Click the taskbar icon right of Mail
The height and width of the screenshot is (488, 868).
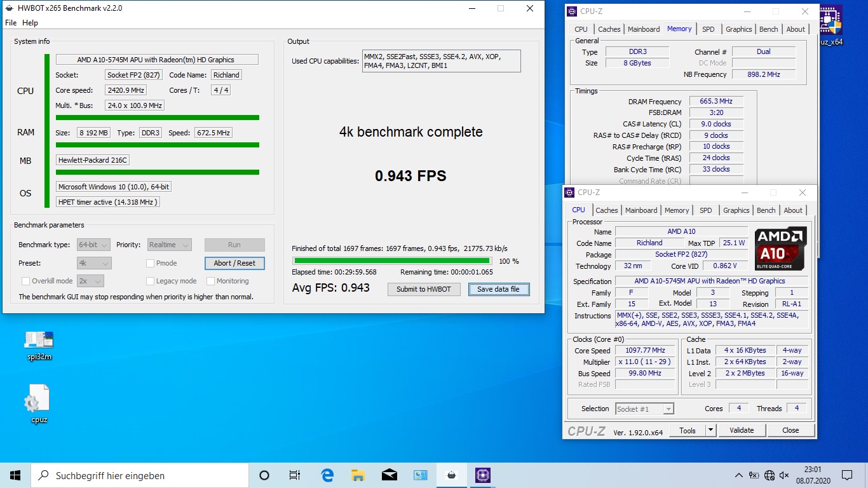click(x=420, y=475)
